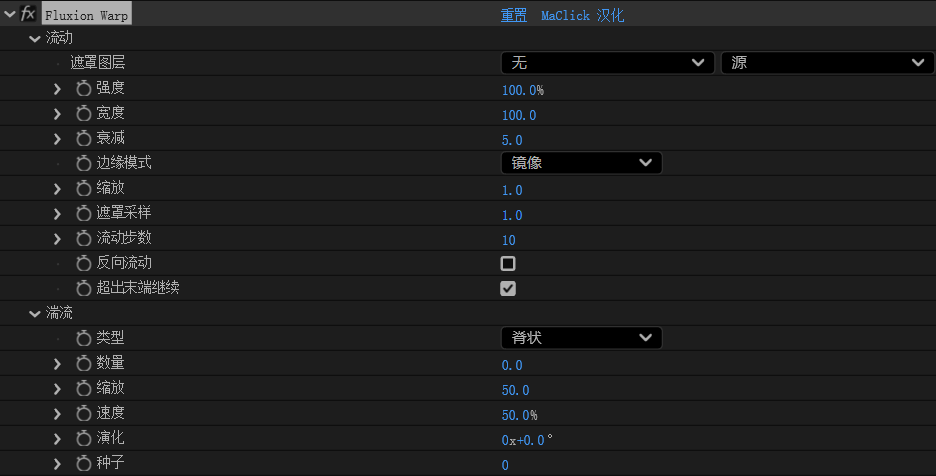Enable keyframing stopwatch for 衰减

point(84,139)
